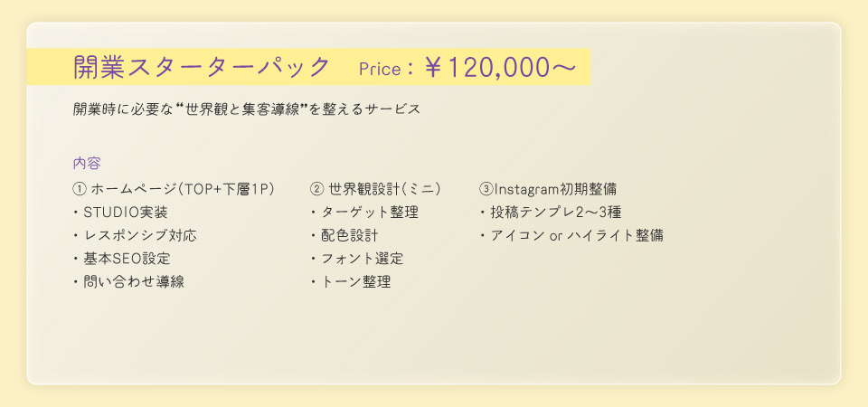The image size is (868, 407).
Task: Select the ① ホームページ(TOP+下層1P) heading
Action: tap(174, 189)
